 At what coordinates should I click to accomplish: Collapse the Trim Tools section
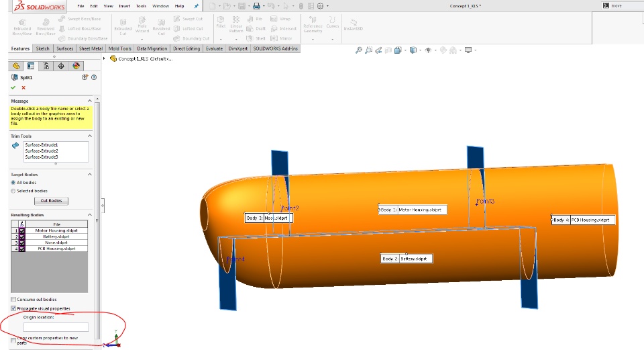tap(91, 136)
